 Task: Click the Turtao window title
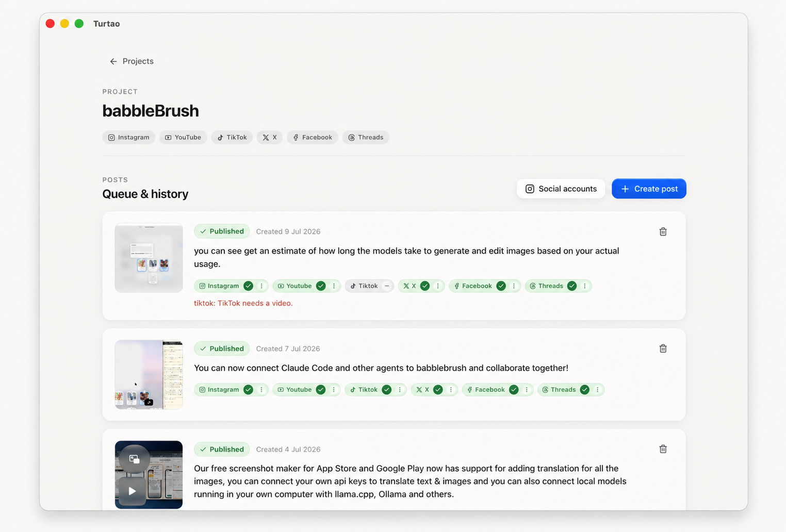[107, 24]
